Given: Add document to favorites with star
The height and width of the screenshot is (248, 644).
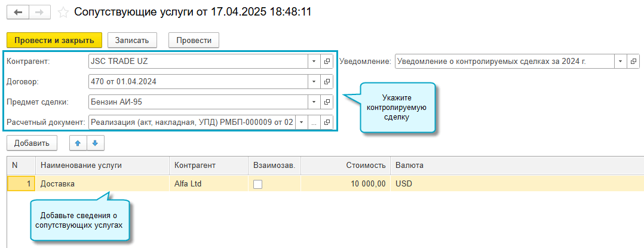Looking at the screenshot, I should 63,12.
